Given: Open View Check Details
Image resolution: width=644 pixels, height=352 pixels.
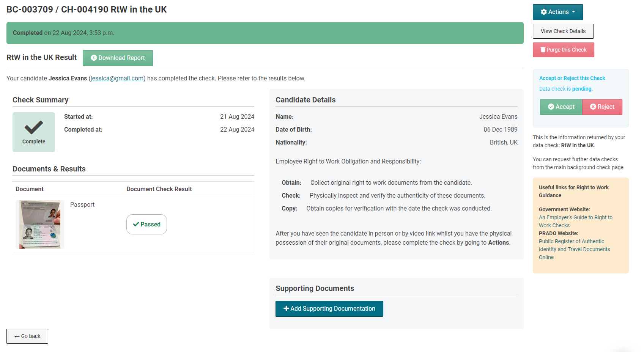Looking at the screenshot, I should coord(563,31).
